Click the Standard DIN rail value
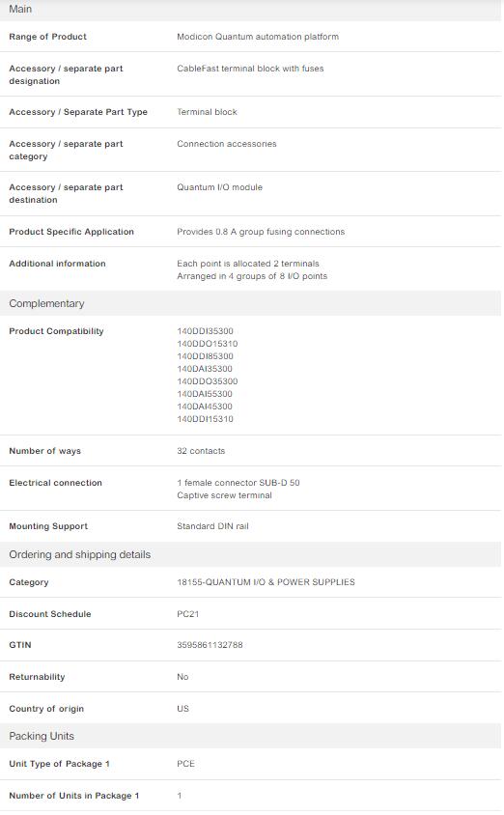The image size is (504, 815). [212, 526]
